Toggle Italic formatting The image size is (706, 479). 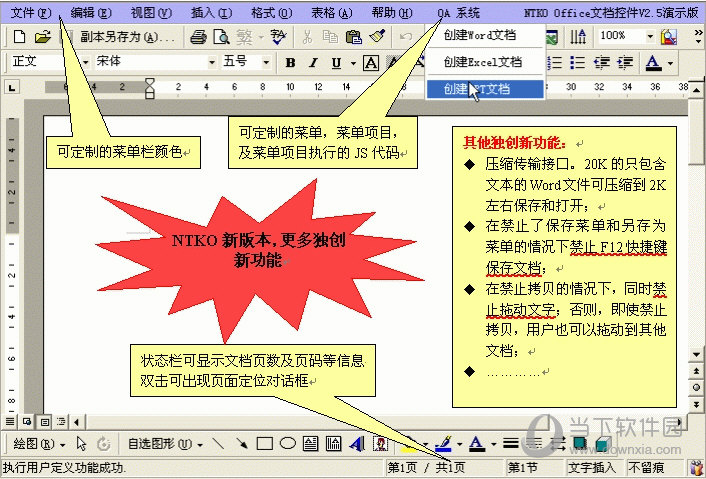[313, 63]
